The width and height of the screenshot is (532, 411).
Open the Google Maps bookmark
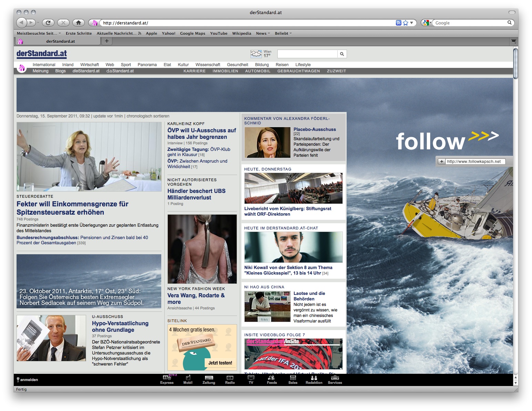click(193, 33)
